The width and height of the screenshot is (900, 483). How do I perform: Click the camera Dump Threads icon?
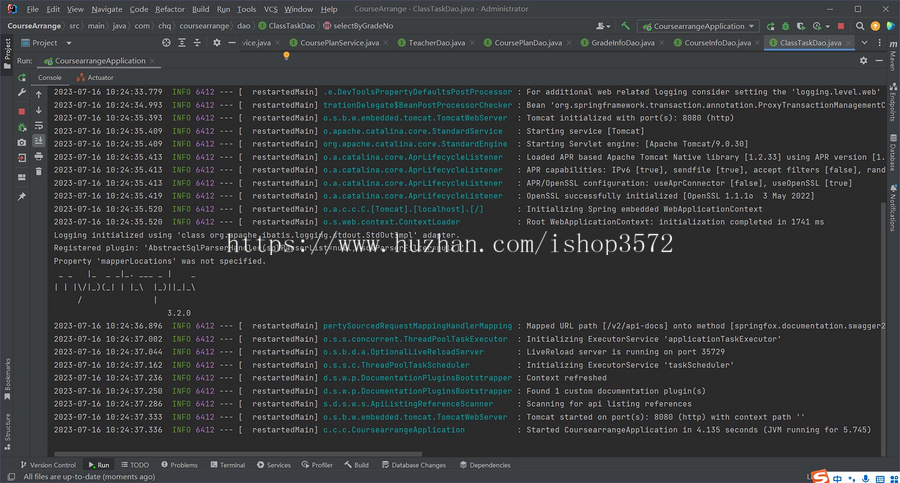(22, 142)
